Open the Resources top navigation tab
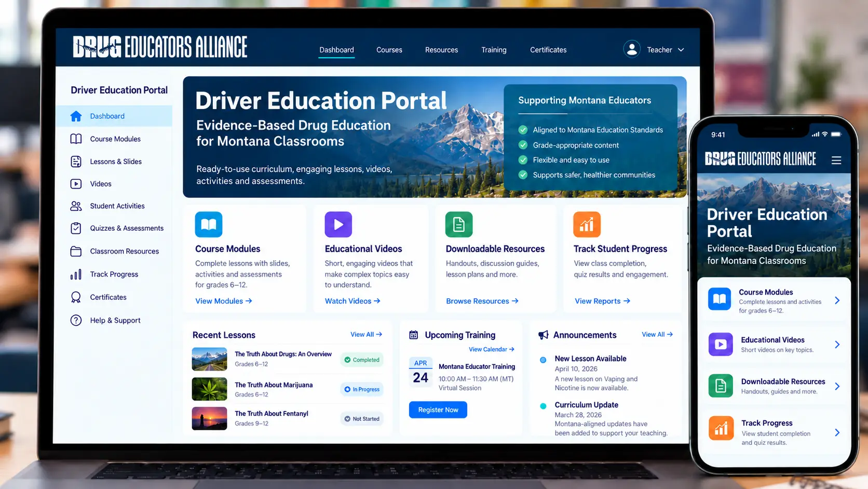Image resolution: width=868 pixels, height=489 pixels. [x=441, y=50]
